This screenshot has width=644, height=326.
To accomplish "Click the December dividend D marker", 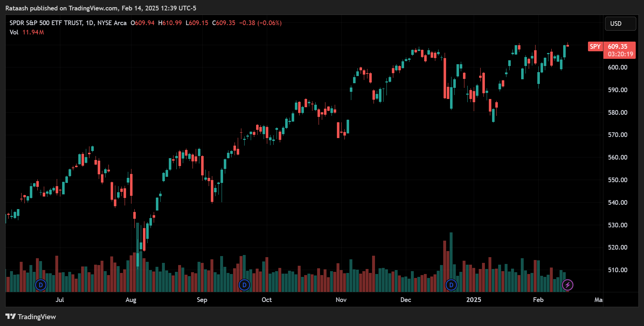I will coord(451,285).
